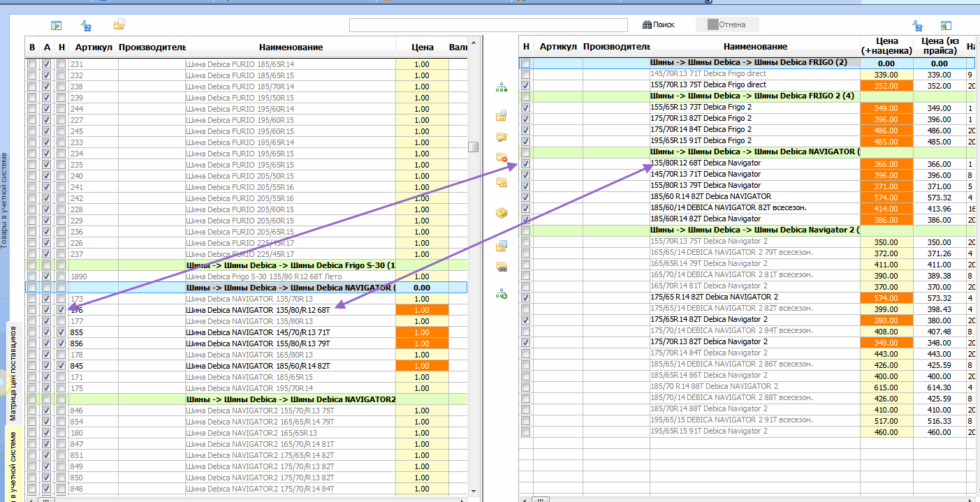Click the Поиск search button

coord(658,24)
